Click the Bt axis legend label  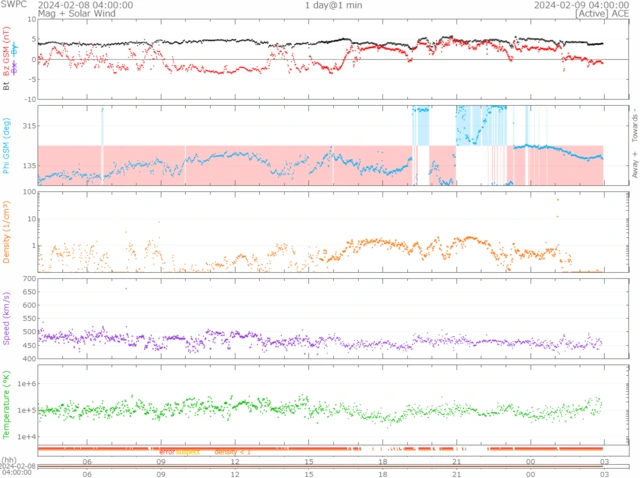[6, 86]
